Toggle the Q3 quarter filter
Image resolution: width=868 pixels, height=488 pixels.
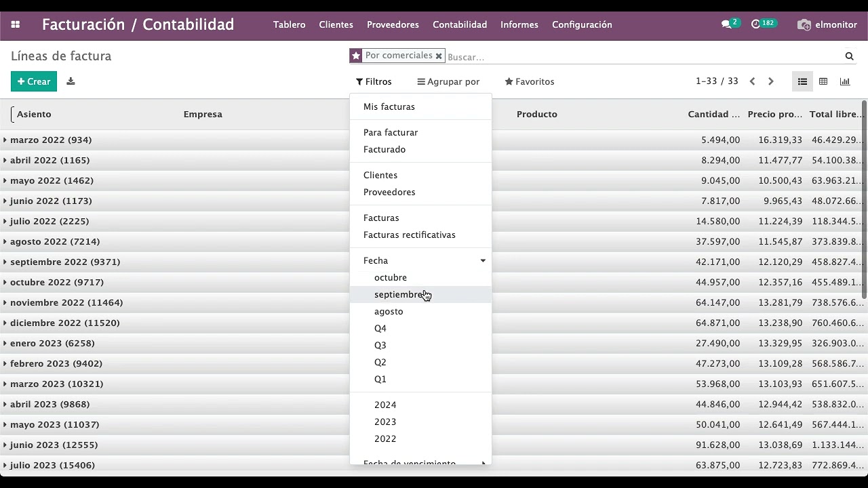[x=420, y=345]
